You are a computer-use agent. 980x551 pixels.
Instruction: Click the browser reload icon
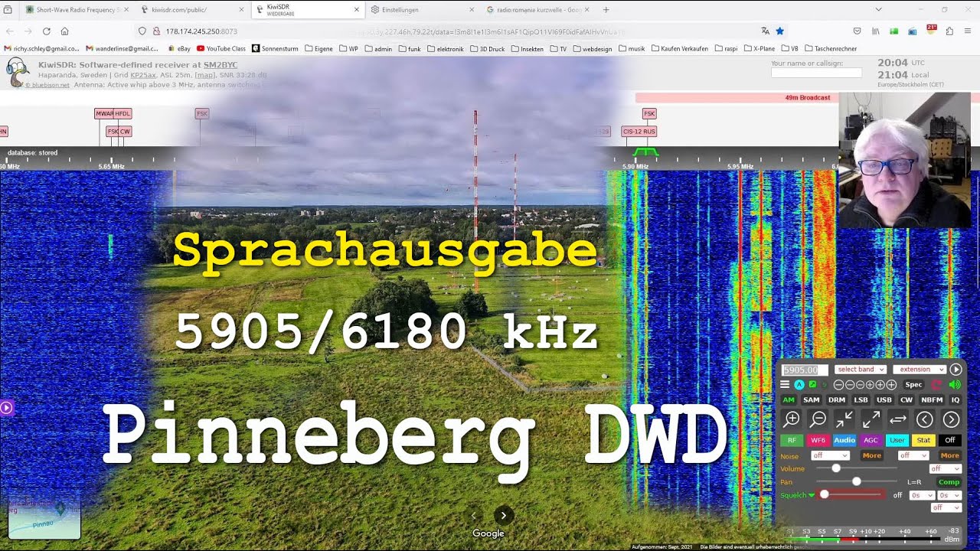(47, 31)
